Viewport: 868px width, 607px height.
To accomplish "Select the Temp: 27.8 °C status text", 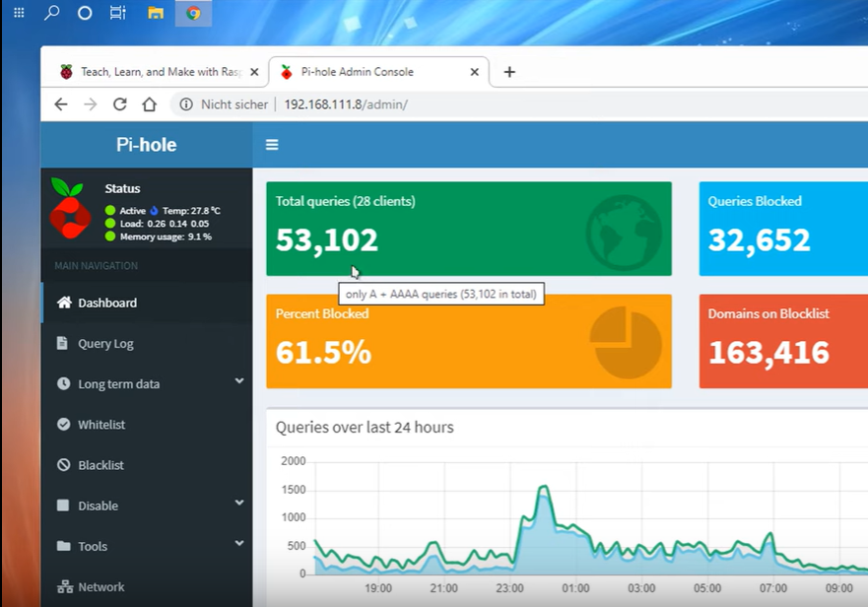I will click(191, 211).
